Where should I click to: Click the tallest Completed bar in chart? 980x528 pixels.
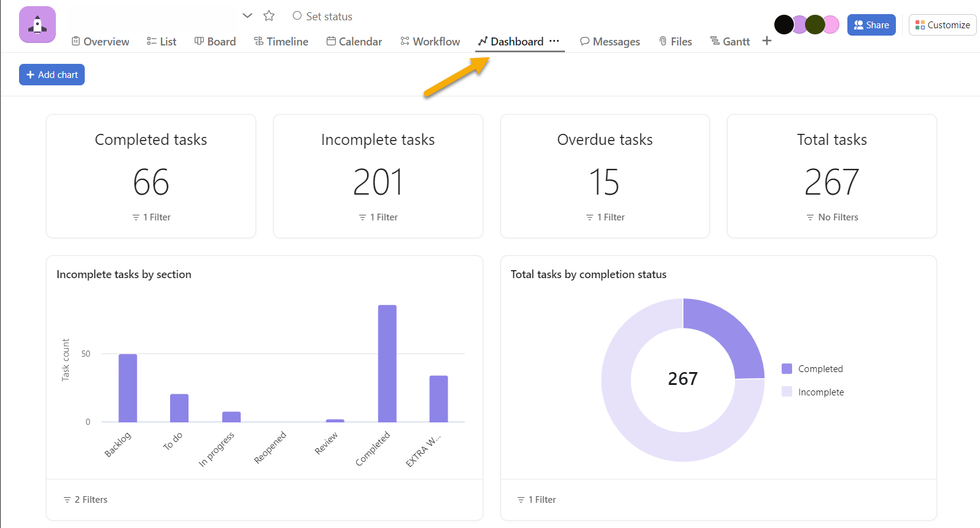[x=387, y=363]
